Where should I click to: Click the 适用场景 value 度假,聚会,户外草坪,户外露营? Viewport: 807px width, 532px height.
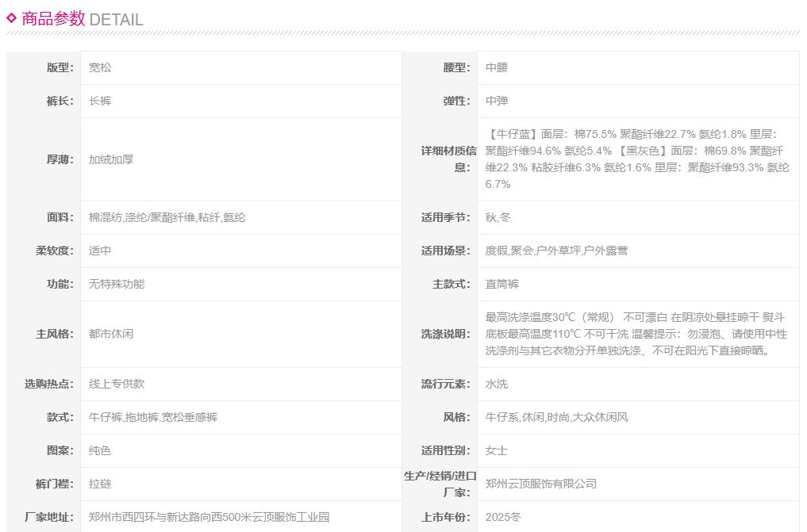click(556, 251)
